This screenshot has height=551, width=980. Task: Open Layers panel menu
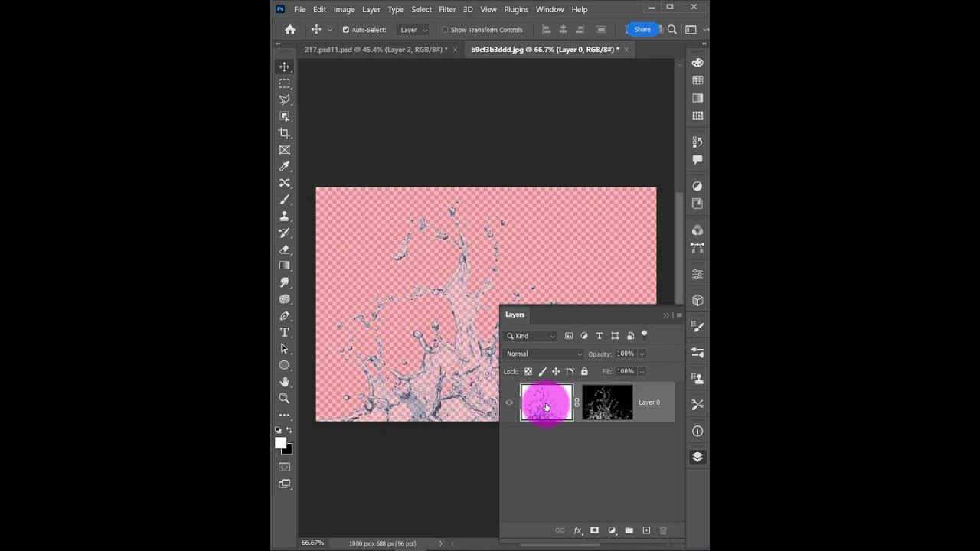(x=679, y=315)
